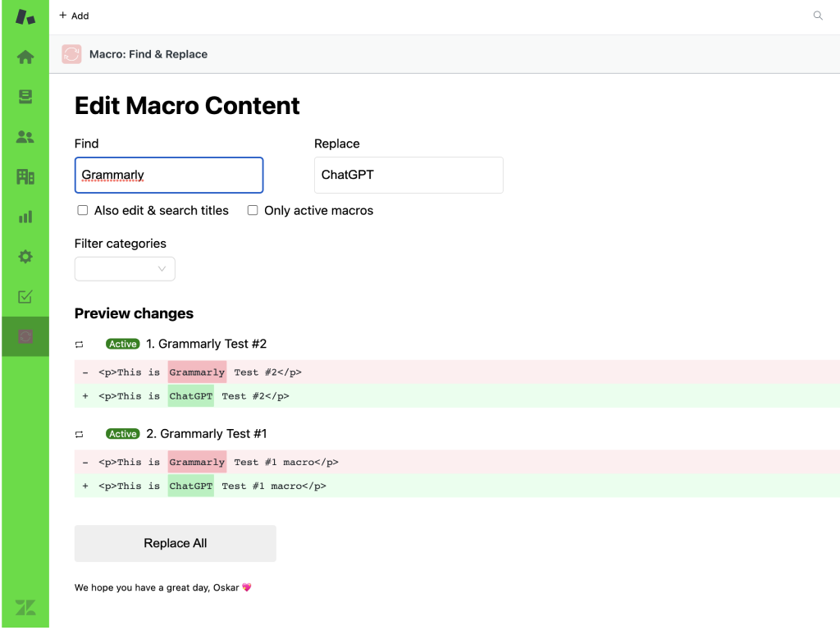Open the Views icon in the sidebar
Viewport: 840px width, 630px height.
25,97
